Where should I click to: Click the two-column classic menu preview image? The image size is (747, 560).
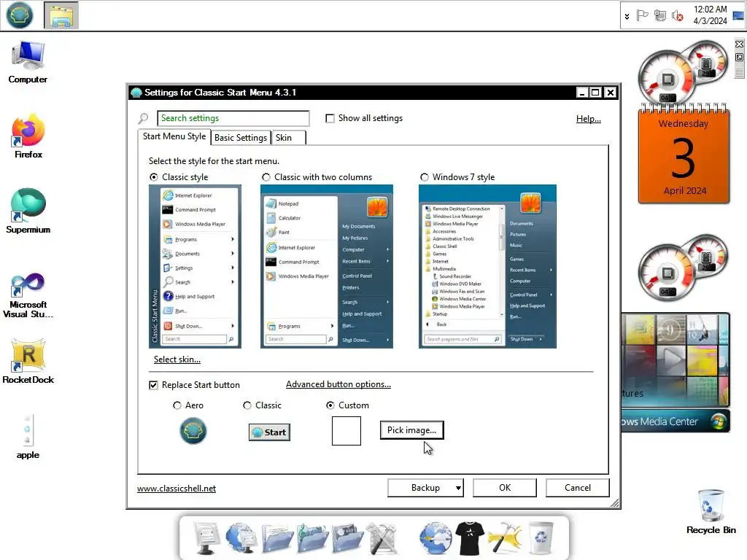tap(326, 266)
